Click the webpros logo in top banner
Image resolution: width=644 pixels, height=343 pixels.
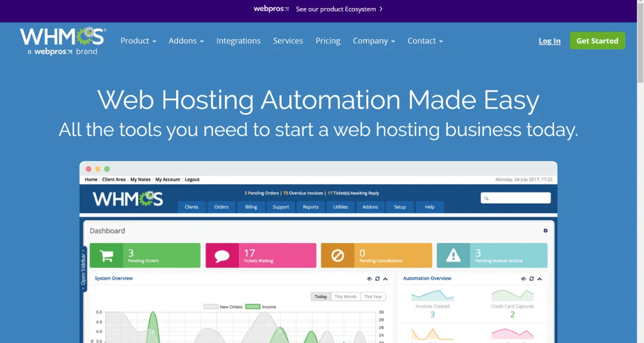click(272, 9)
